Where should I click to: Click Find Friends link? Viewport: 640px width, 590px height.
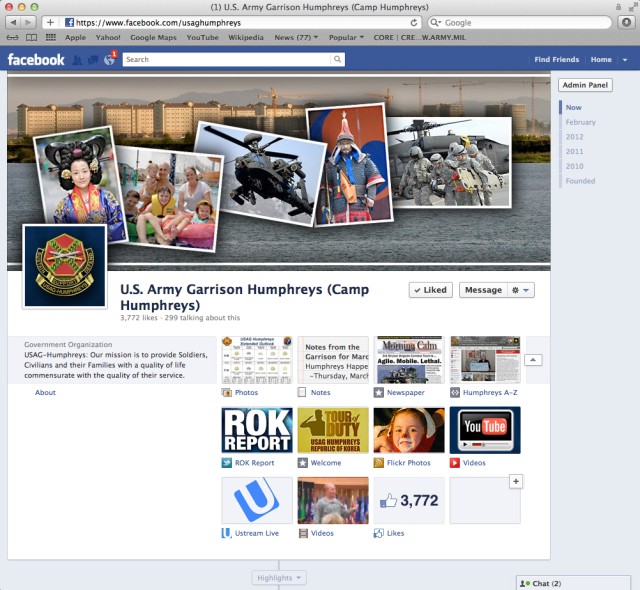[x=557, y=60]
